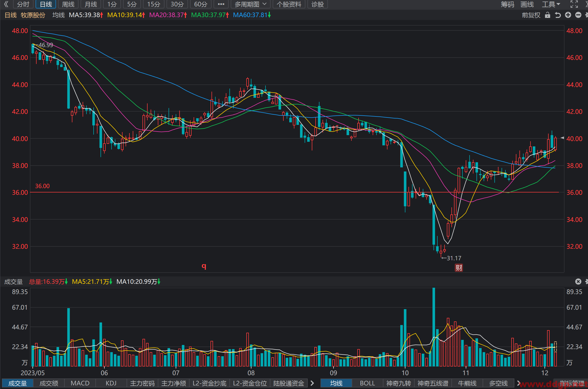Zoom out the chart with minus icon
This screenshot has width=588, height=389.
point(578,15)
